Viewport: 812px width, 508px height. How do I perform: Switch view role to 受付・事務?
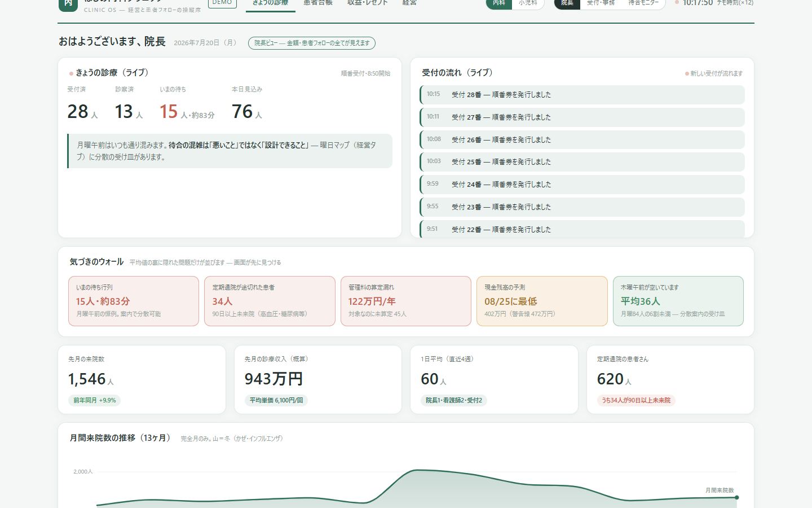click(x=601, y=3)
